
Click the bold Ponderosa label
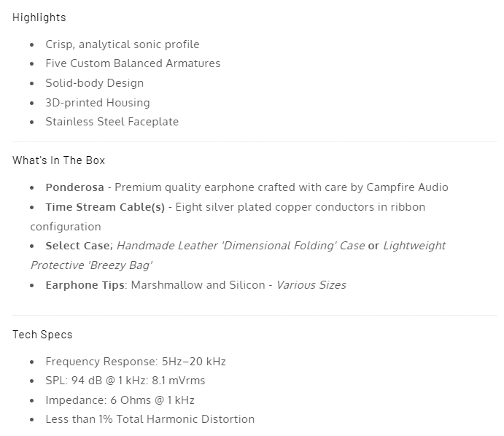74,187
